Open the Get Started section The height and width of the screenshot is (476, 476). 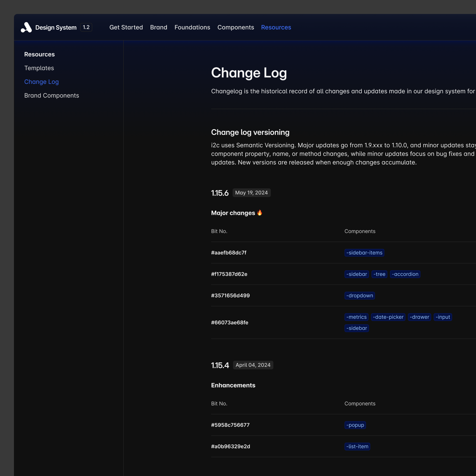(126, 27)
